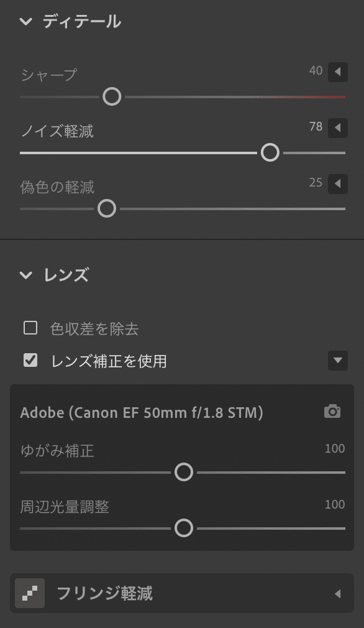The height and width of the screenshot is (628, 364).
Task: Expand the 偽色の軽減 options arrow
Action: point(339,184)
